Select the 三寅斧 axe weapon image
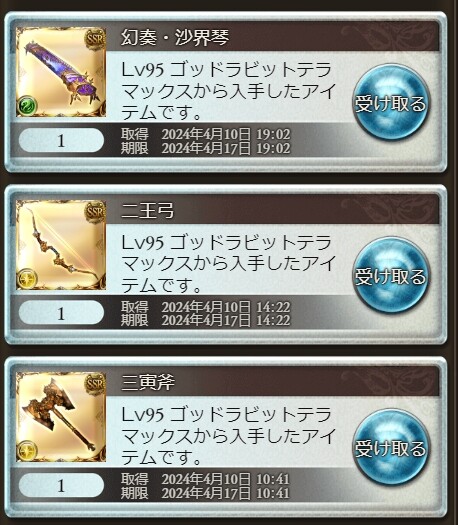458x525 pixels. click(x=61, y=417)
